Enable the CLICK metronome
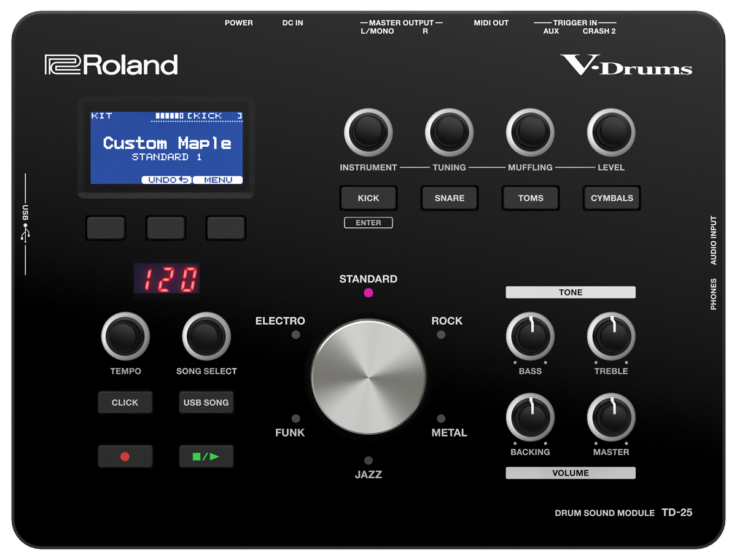The image size is (737, 560). point(125,402)
